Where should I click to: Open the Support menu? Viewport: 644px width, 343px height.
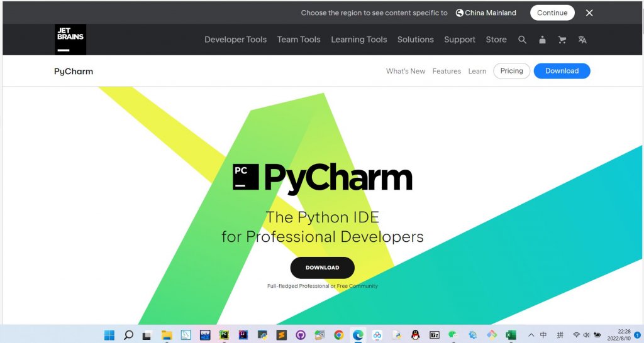coord(460,40)
